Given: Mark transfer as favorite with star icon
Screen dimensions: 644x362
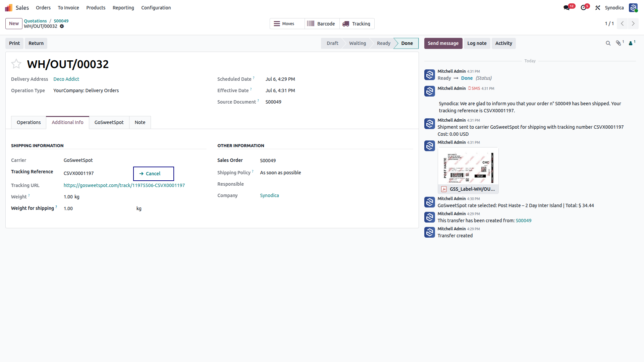Looking at the screenshot, I should 16,64.
